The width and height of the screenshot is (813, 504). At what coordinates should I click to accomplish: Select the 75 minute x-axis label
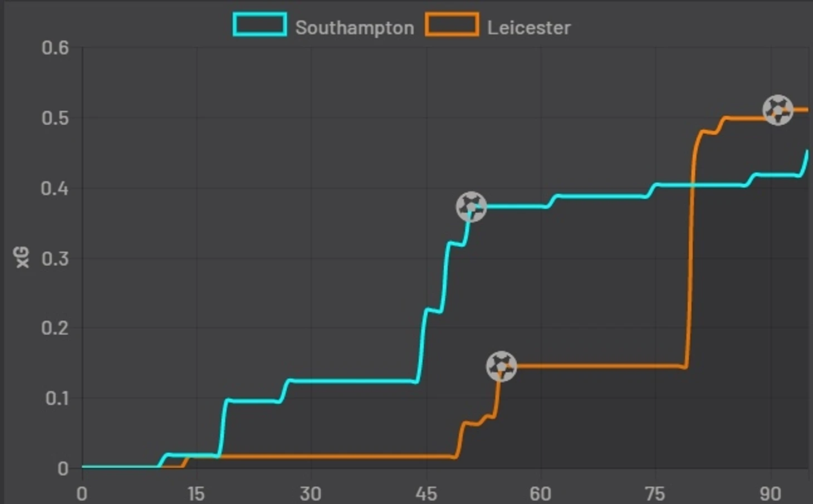[655, 493]
